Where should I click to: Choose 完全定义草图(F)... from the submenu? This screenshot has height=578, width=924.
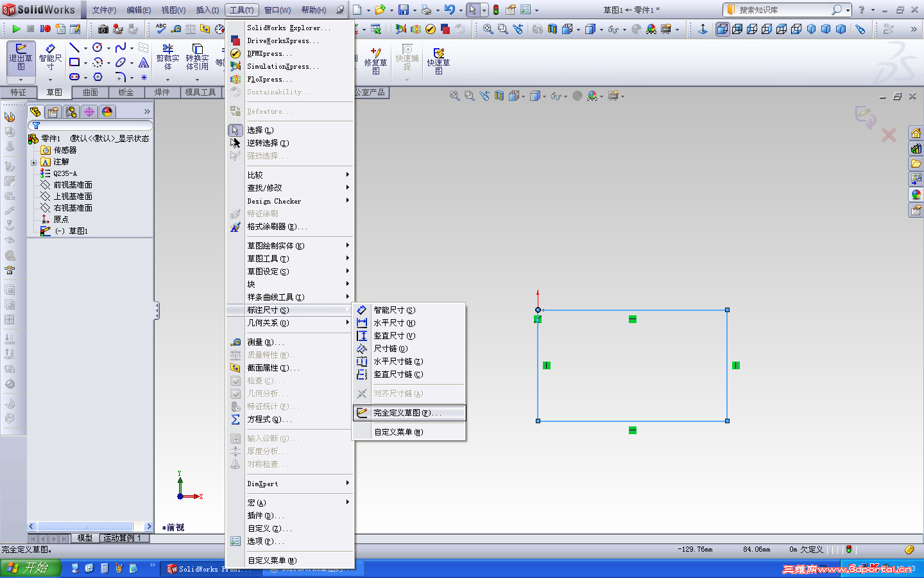click(x=409, y=413)
